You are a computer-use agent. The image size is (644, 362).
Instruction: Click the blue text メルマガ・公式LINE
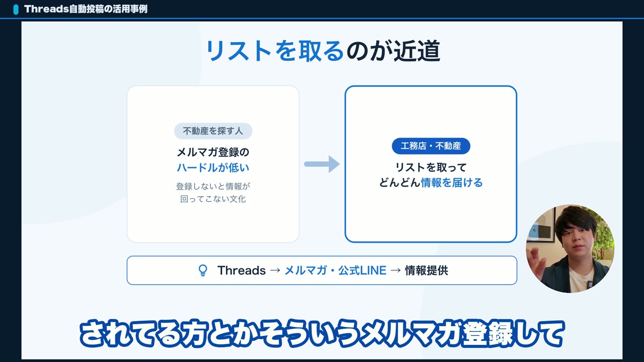pyautogui.click(x=335, y=270)
